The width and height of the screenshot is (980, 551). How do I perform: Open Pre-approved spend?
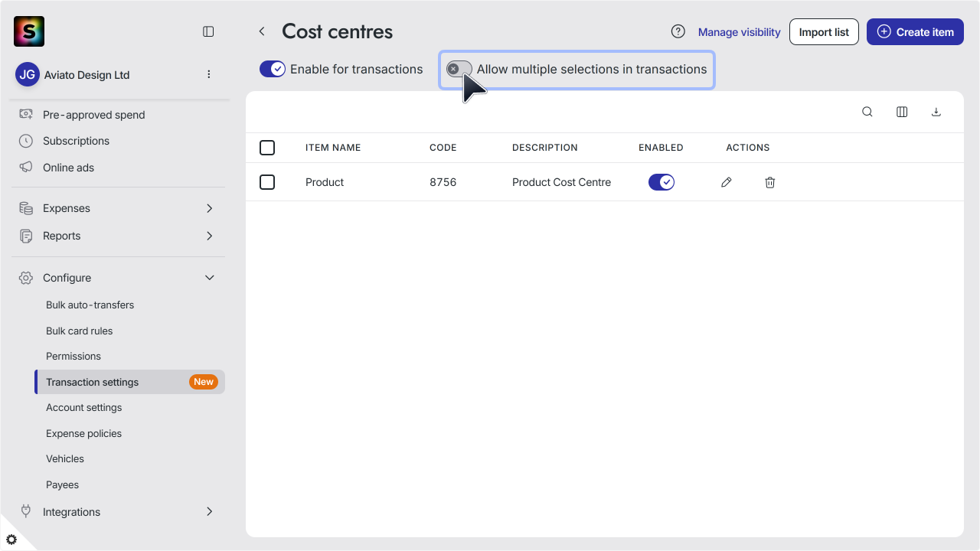93,115
